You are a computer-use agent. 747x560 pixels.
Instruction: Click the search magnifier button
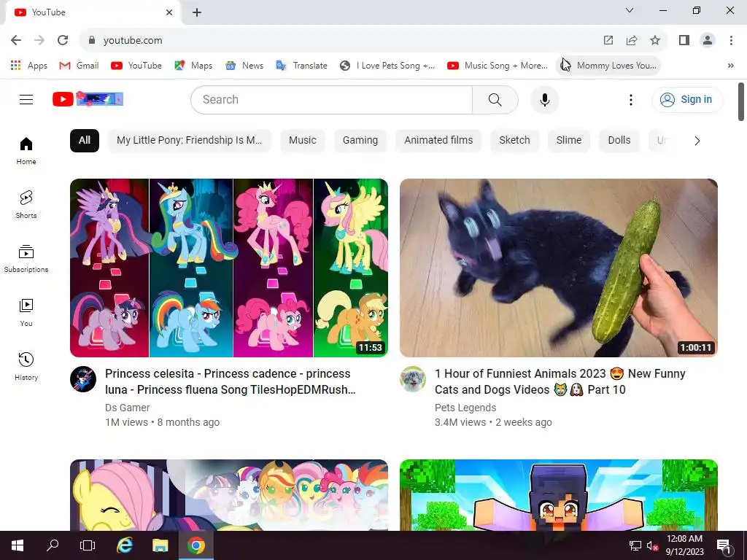coord(495,100)
